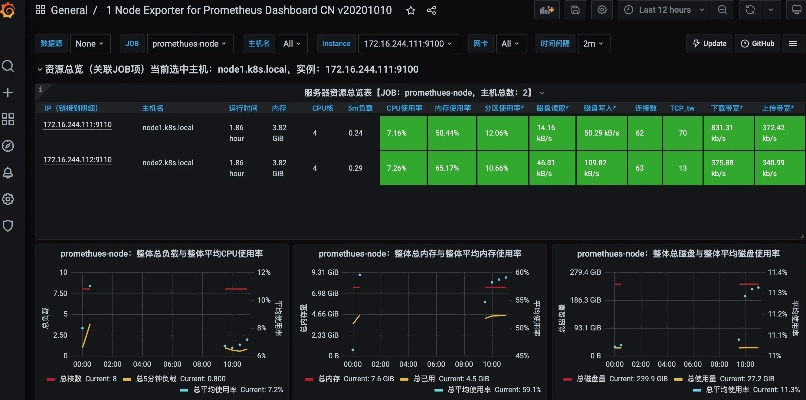Click the GitHub link button

pyautogui.click(x=758, y=44)
